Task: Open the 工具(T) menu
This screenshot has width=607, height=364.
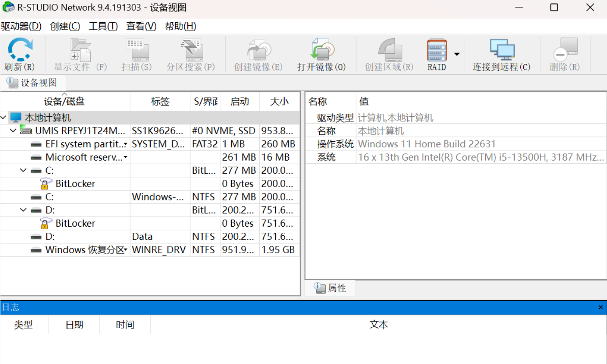Action: [x=103, y=26]
